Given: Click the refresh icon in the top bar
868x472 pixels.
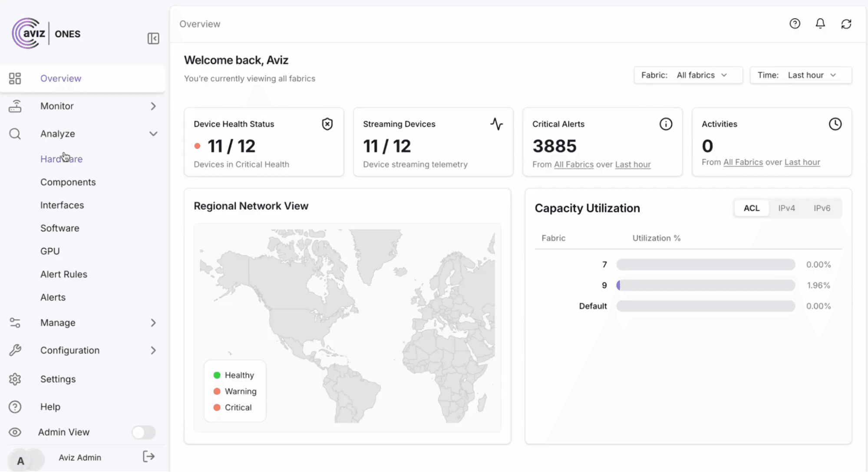Looking at the screenshot, I should [x=846, y=24].
